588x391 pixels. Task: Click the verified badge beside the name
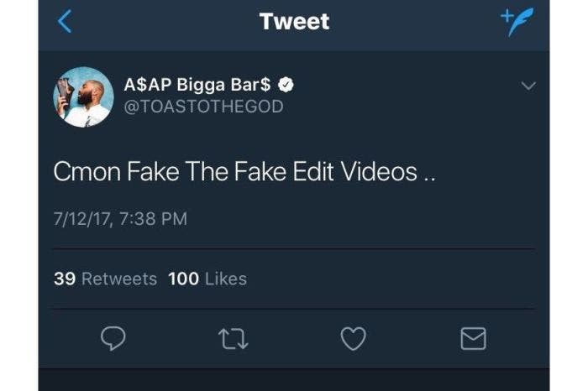287,85
